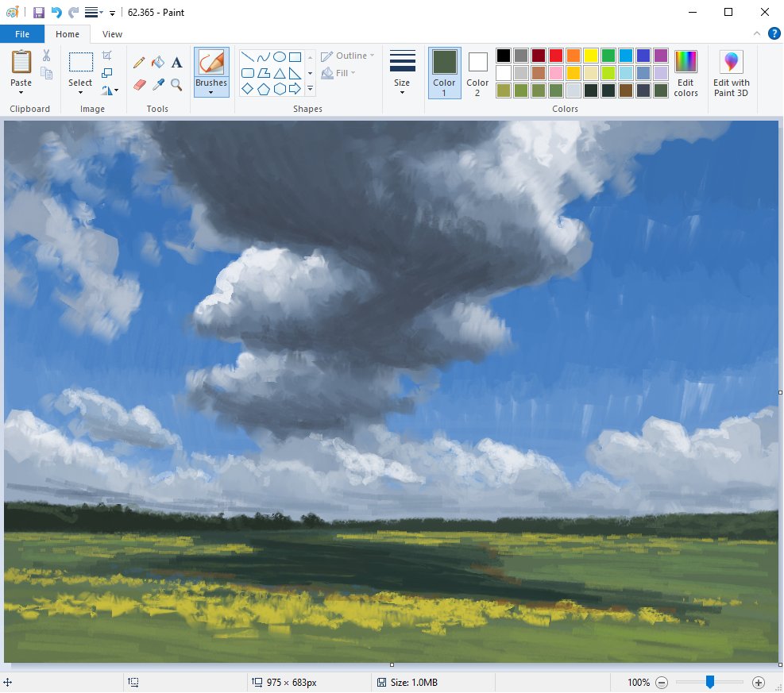The width and height of the screenshot is (784, 693).
Task: Open the Rotate dropdown
Action: (110, 90)
